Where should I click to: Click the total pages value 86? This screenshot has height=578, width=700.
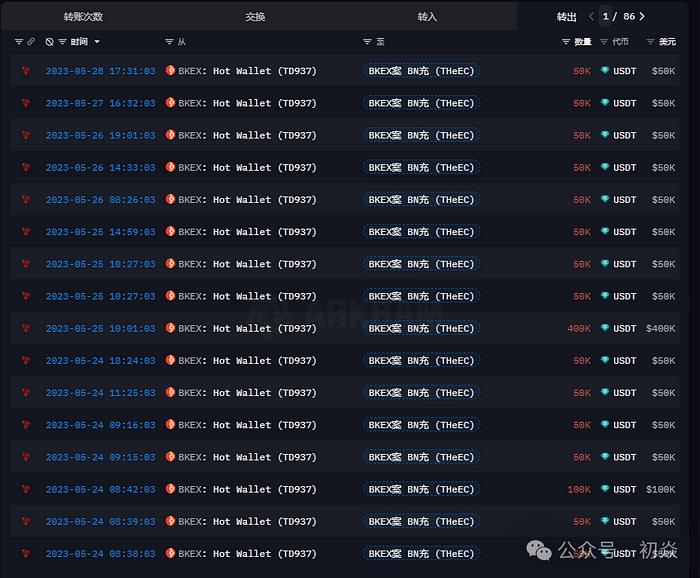[x=629, y=17]
